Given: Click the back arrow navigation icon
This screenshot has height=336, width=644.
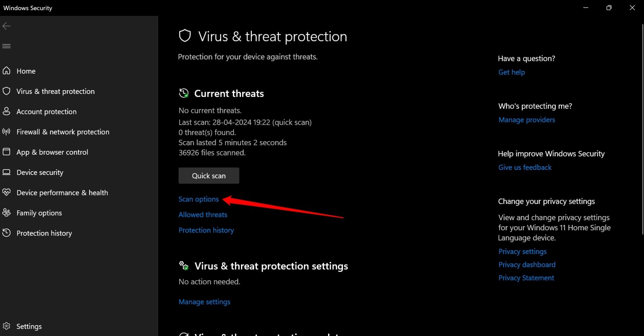Looking at the screenshot, I should point(6,26).
